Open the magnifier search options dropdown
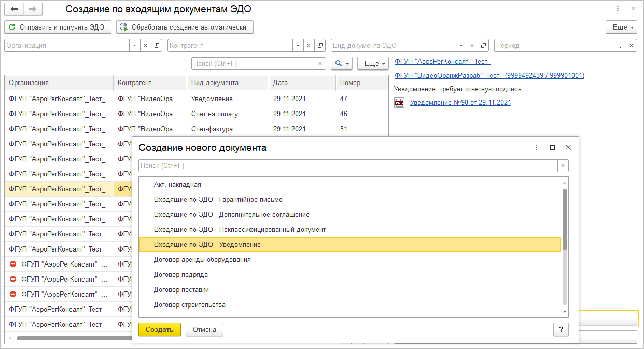This screenshot has height=349, width=644. [x=342, y=64]
